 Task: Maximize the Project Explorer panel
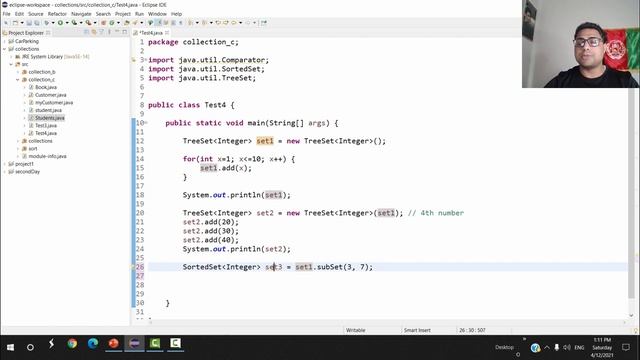124,32
